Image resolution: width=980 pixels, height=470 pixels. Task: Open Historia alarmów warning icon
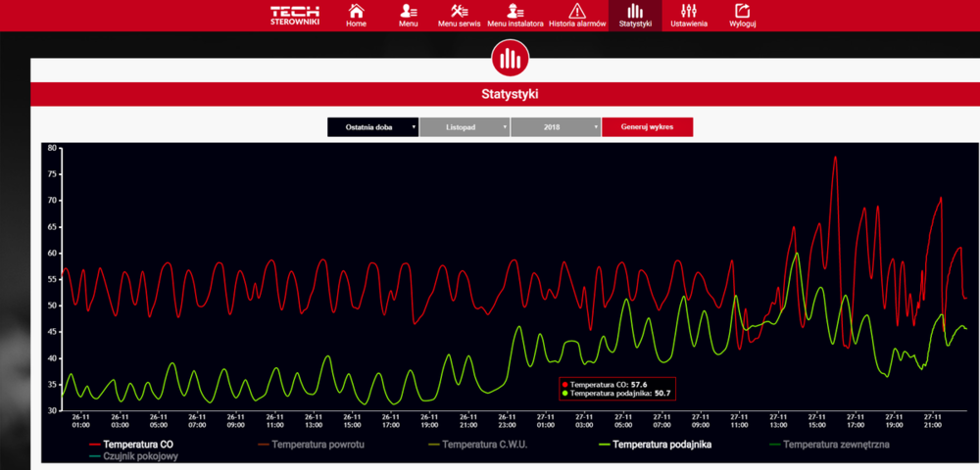(x=578, y=11)
